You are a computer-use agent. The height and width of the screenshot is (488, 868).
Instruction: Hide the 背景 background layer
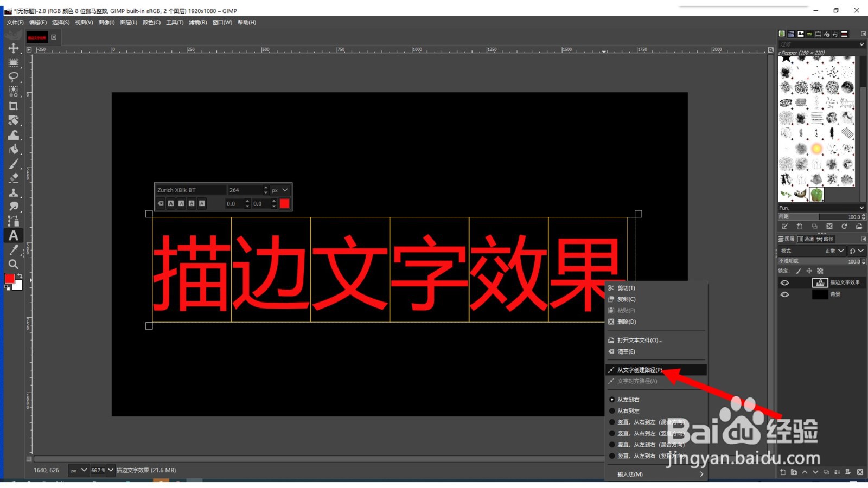click(785, 294)
